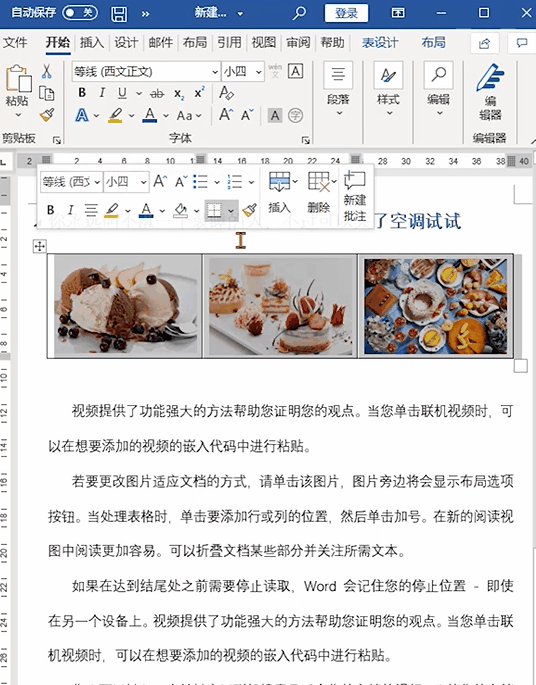Click the mini toolbar Format Painter

tap(250, 210)
